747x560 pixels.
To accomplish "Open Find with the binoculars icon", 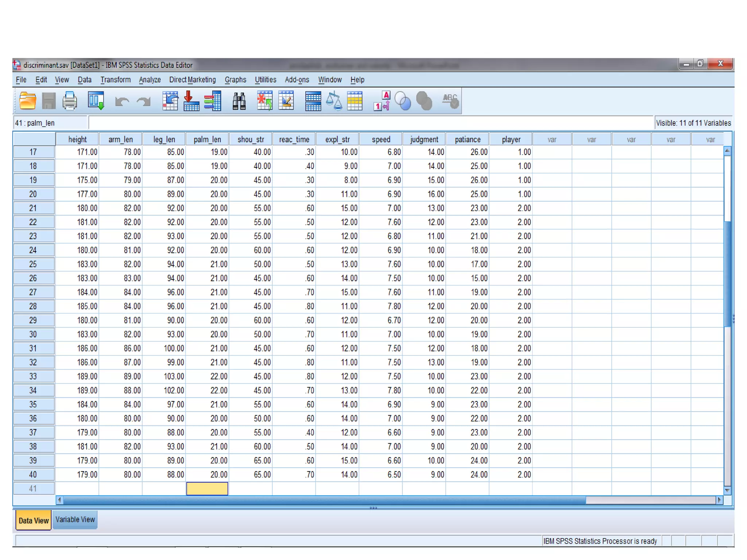I will [x=239, y=101].
